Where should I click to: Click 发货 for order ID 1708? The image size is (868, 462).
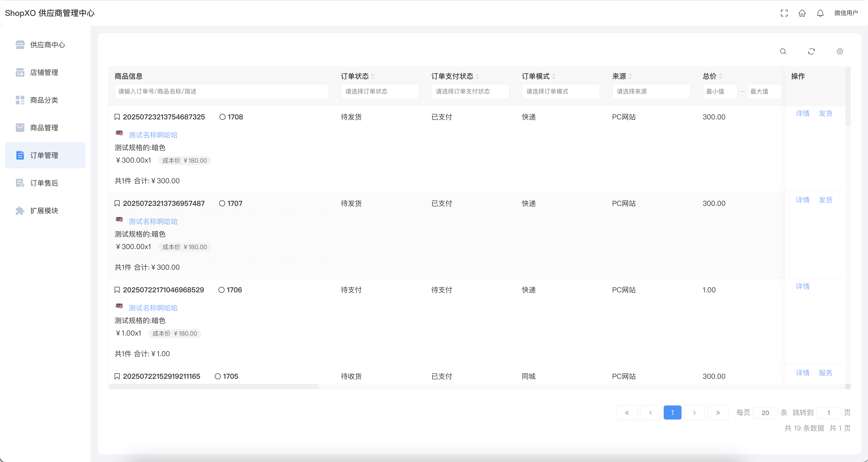tap(826, 114)
